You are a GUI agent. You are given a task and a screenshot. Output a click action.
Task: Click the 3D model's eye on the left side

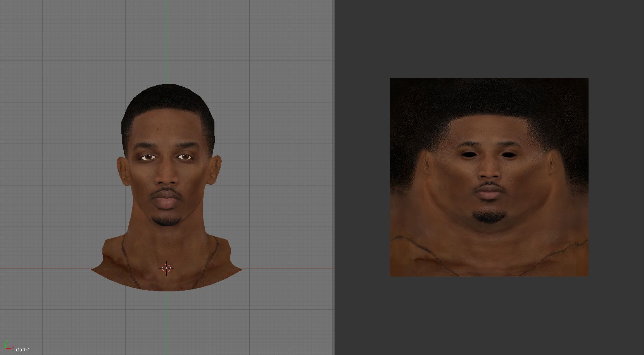tap(147, 157)
